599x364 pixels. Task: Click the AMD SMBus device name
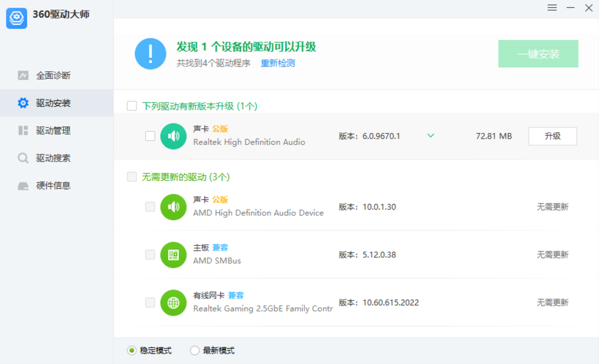[217, 261]
